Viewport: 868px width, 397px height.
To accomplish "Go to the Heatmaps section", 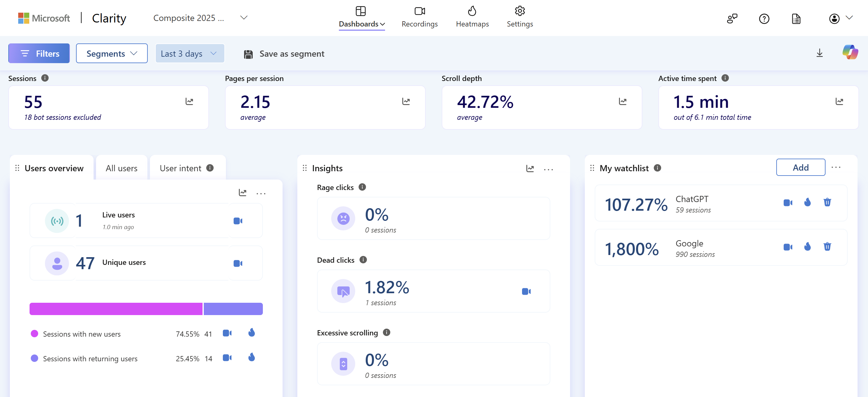I will coord(472,17).
